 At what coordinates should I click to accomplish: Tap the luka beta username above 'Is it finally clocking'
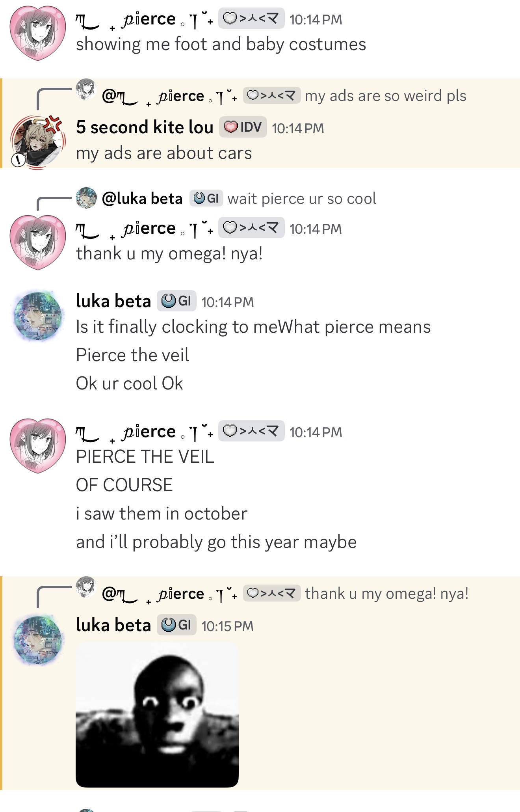point(113,302)
